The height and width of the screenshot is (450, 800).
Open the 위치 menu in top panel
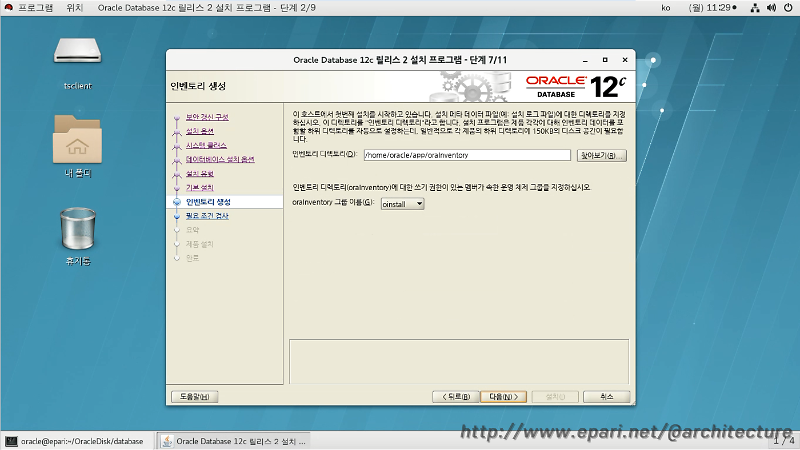coord(74,8)
